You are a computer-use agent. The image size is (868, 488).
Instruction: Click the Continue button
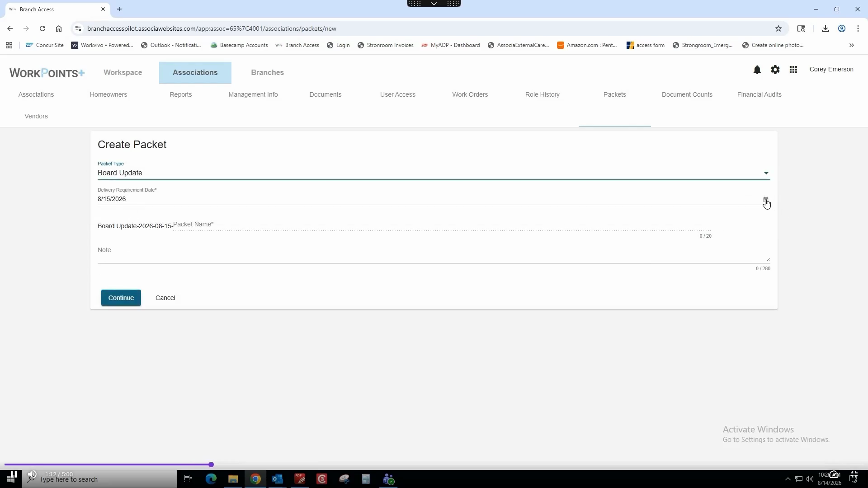tap(121, 298)
